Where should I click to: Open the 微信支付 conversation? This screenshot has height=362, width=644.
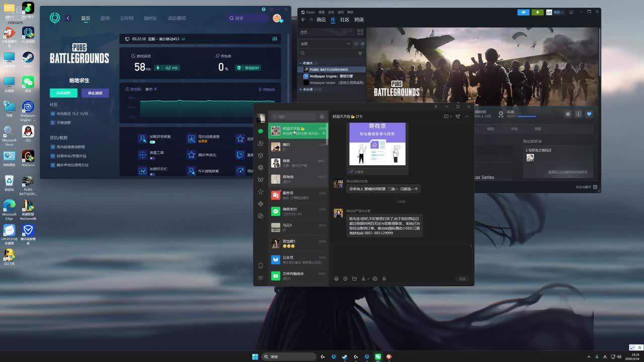tap(297, 211)
